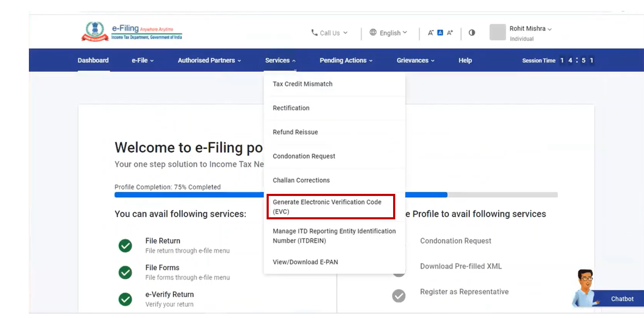This screenshot has width=644, height=318.
Task: Expand the Pending Actions menu dropdown
Action: click(x=345, y=60)
